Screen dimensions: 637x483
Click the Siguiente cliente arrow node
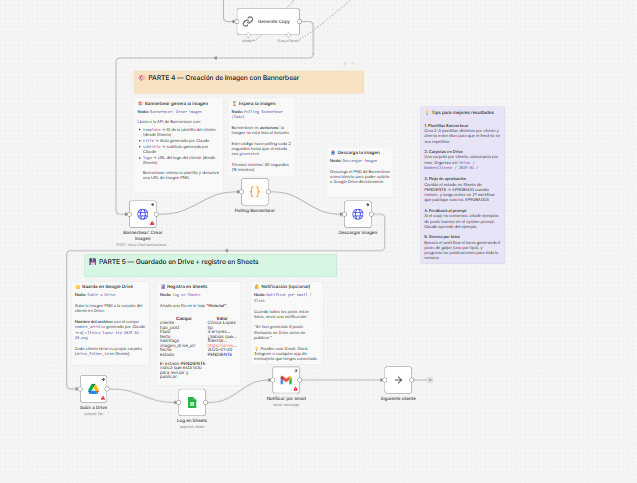click(x=398, y=380)
